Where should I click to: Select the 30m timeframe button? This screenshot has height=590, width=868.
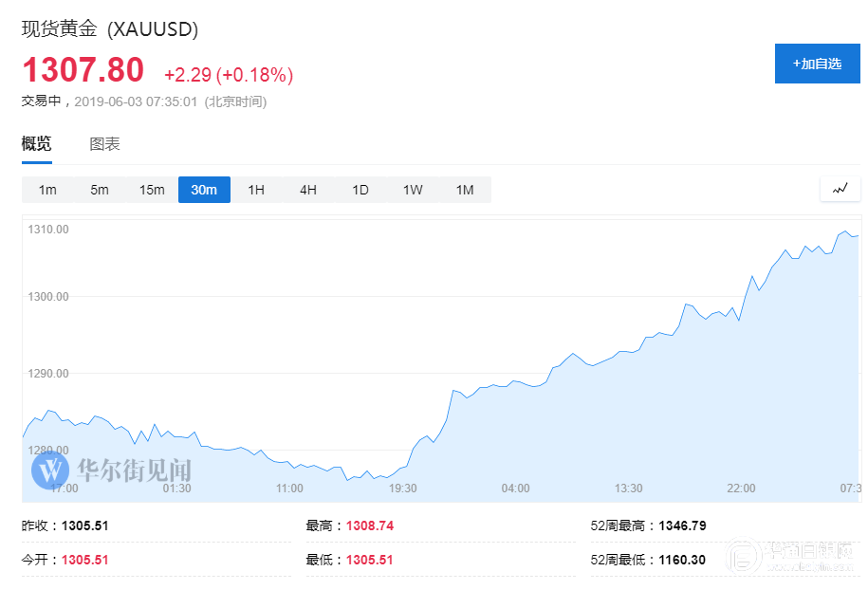pyautogui.click(x=204, y=190)
